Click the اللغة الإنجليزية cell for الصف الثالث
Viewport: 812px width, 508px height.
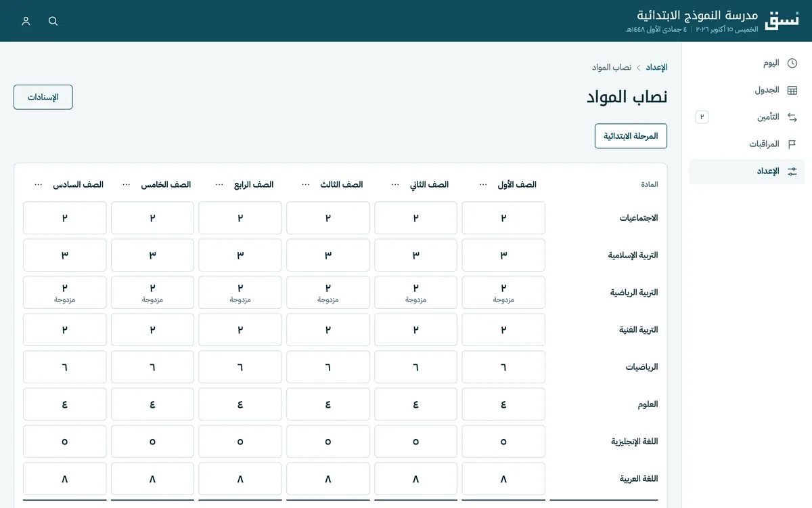coord(328,442)
